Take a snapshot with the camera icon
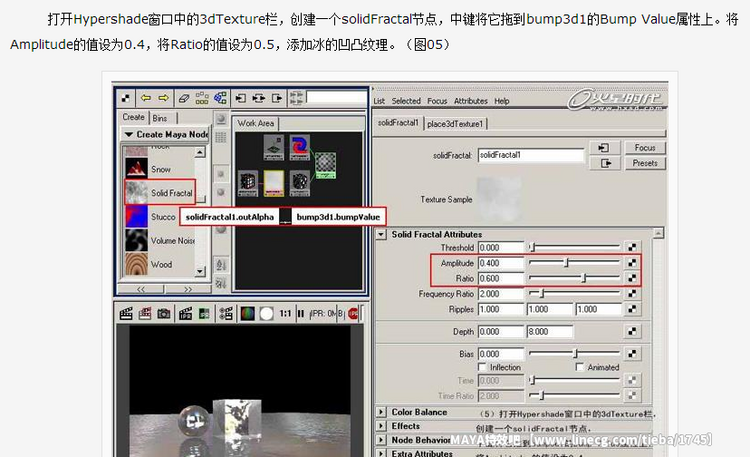 click(x=164, y=314)
